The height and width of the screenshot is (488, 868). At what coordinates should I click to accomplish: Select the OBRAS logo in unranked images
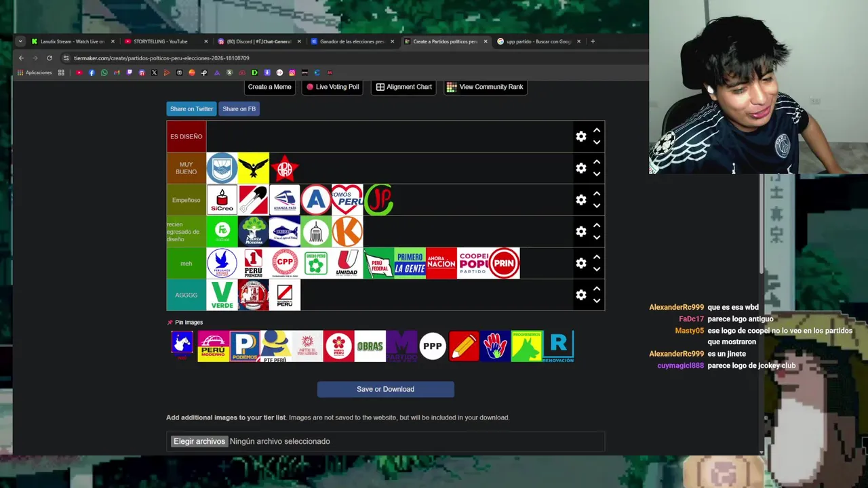(x=370, y=346)
